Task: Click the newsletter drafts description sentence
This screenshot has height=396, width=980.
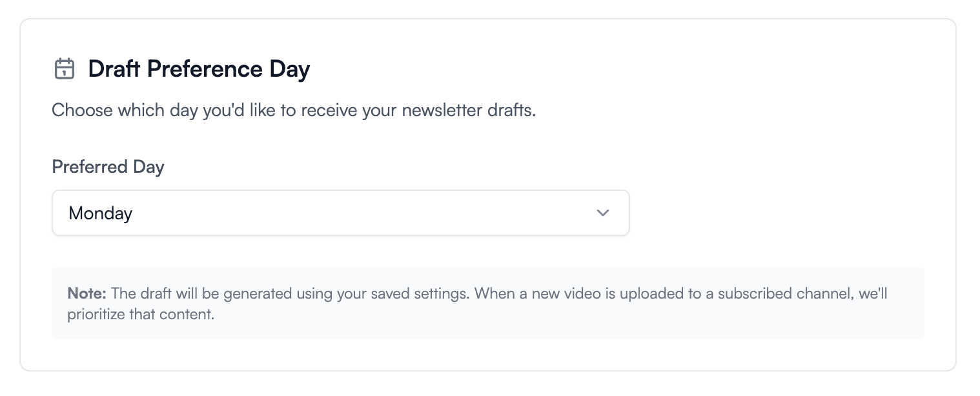Action: pos(294,110)
